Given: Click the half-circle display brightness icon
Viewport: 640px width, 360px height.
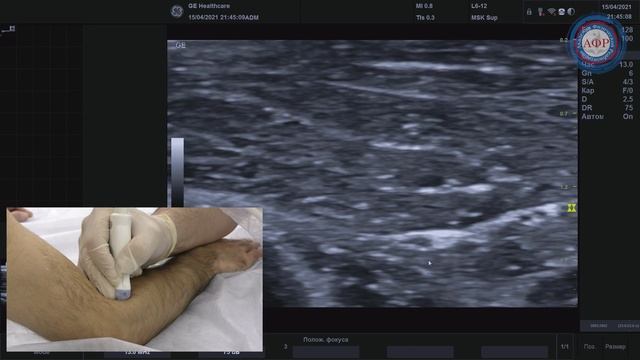Looking at the screenshot, I should tap(571, 12).
